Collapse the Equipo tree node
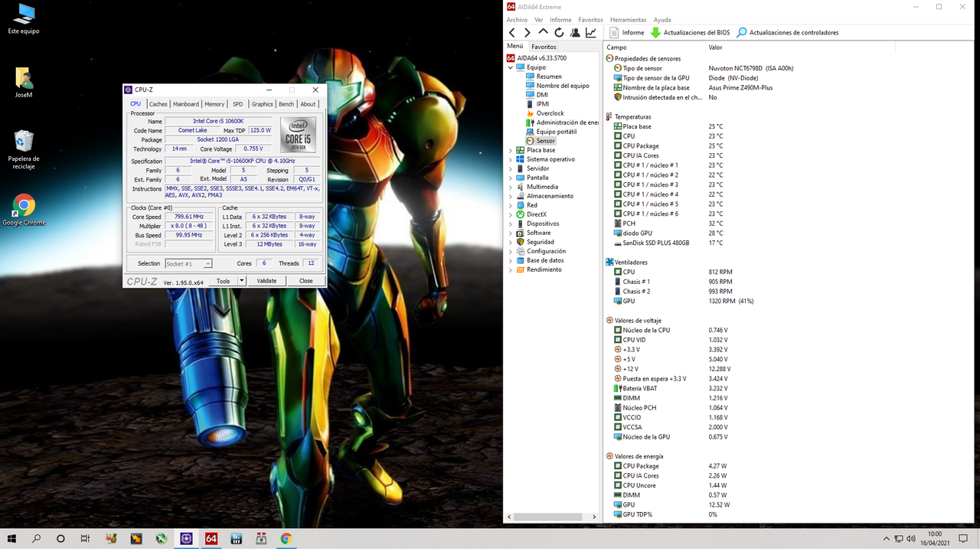 click(511, 67)
